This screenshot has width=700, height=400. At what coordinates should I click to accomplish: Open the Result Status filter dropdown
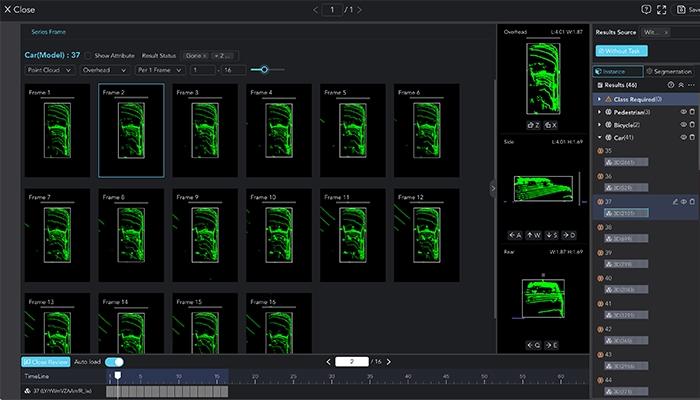(211, 56)
